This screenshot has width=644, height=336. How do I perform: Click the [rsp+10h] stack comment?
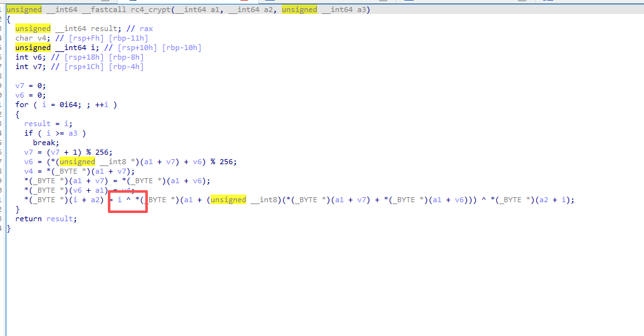click(137, 48)
